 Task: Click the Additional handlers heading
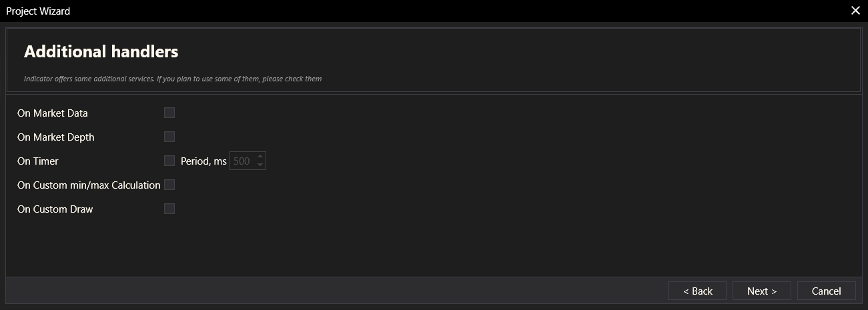101,51
